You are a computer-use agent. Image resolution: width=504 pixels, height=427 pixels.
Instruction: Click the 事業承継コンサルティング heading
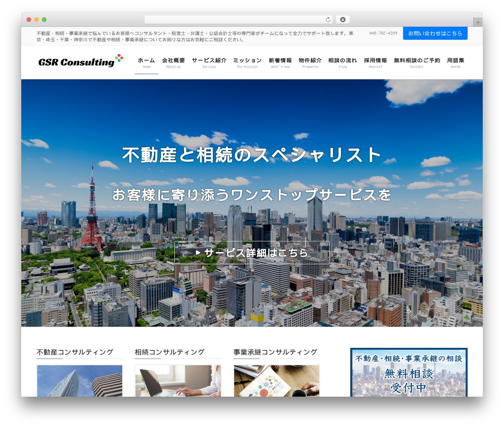[275, 352]
